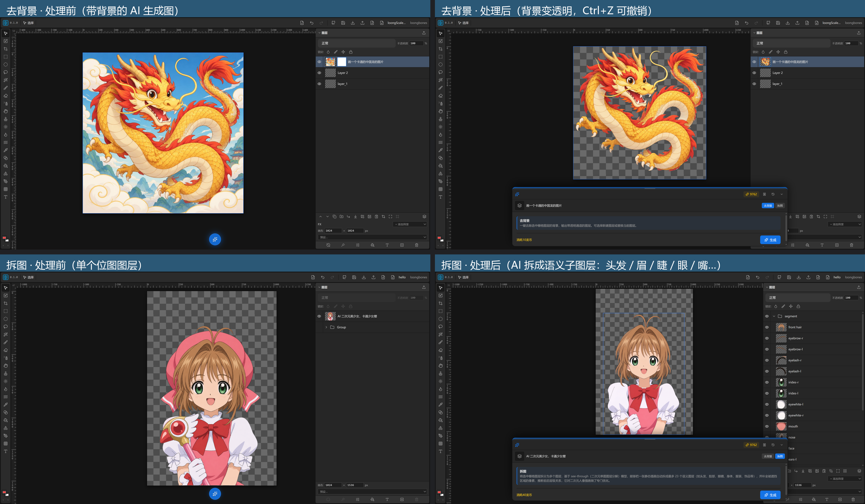Image resolution: width=865 pixels, height=504 pixels.
Task: Hide Layer 2 in the top-left layers panel
Action: pos(319,73)
